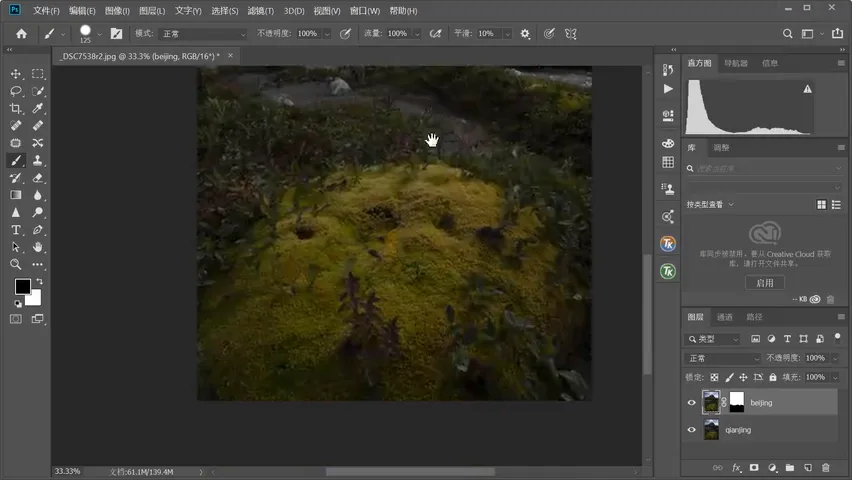The width and height of the screenshot is (852, 480).
Task: Add a layer mask from Layers panel footer
Action: point(754,467)
